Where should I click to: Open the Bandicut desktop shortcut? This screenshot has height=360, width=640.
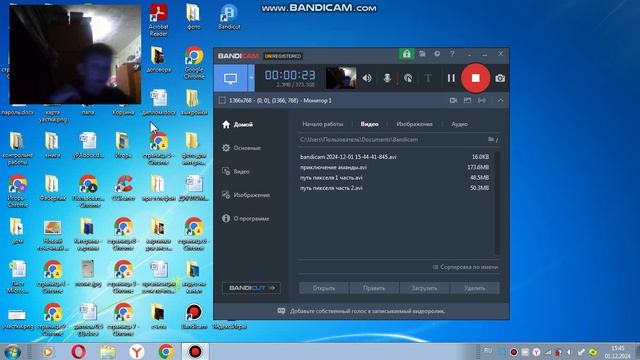[229, 17]
